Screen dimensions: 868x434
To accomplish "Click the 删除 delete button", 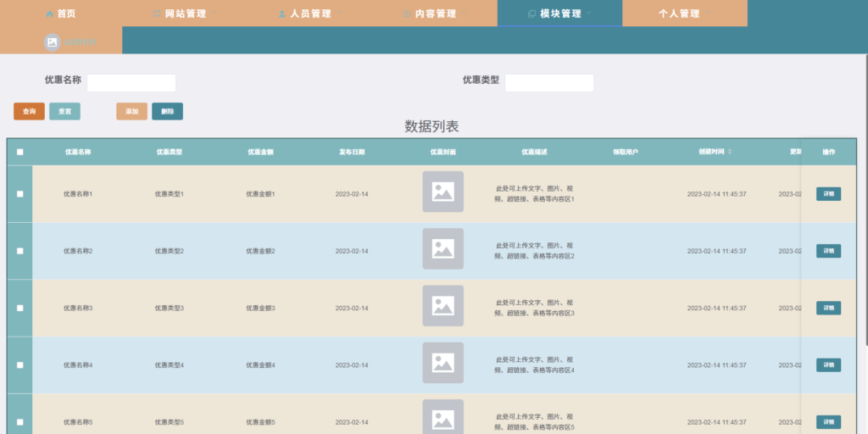I will pos(167,111).
